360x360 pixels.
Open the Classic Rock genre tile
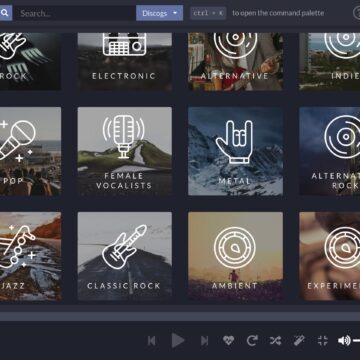(125, 256)
